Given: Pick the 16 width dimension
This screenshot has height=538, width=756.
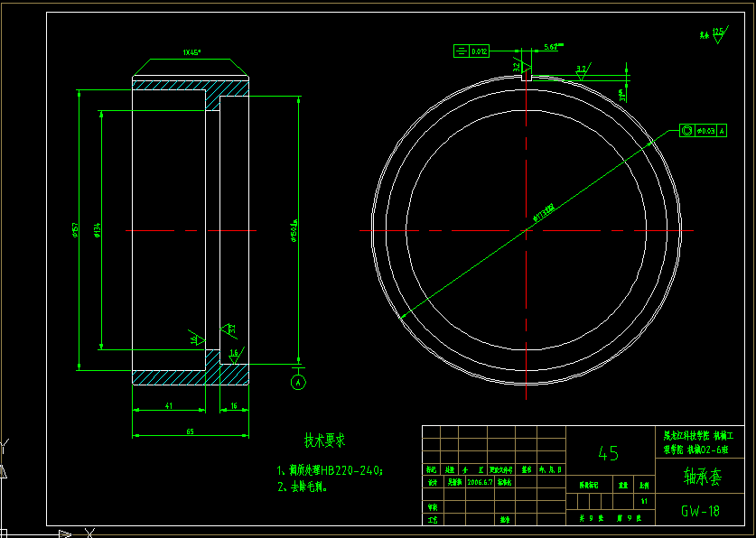Looking at the screenshot, I should pyautogui.click(x=234, y=406).
